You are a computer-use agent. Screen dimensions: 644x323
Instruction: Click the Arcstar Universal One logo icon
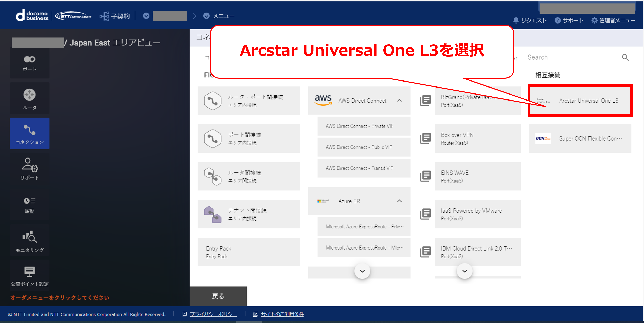click(543, 101)
